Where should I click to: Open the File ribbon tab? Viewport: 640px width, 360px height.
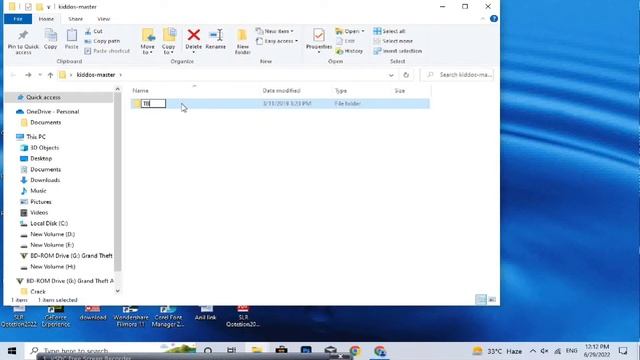coord(18,19)
